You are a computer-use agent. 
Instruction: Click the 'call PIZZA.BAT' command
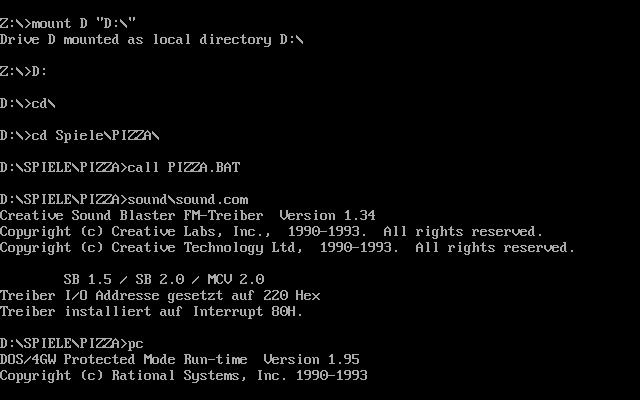pos(184,167)
